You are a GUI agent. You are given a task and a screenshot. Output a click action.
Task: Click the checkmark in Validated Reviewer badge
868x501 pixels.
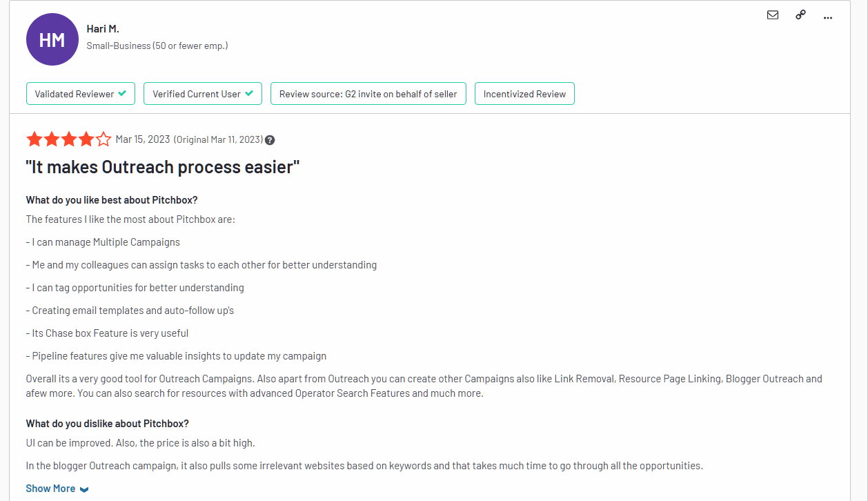coord(122,93)
